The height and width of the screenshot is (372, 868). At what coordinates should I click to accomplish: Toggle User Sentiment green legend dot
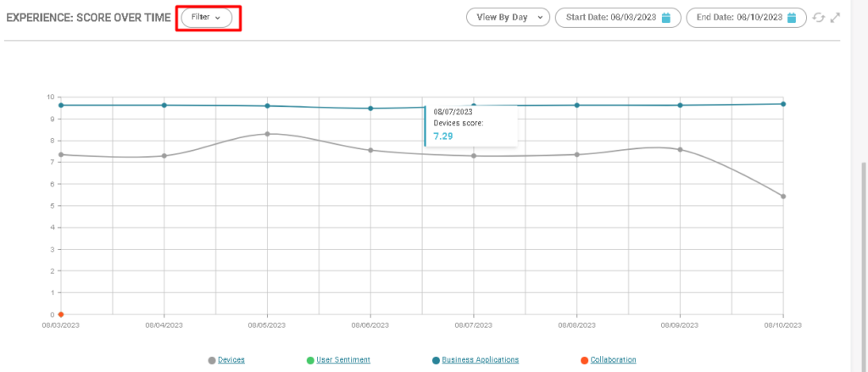[x=310, y=360]
